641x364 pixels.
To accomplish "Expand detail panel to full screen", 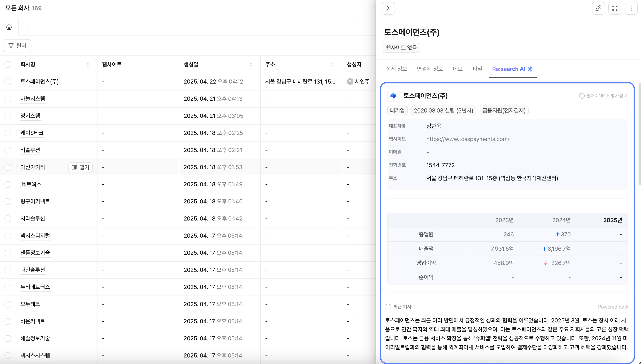I will [x=615, y=8].
